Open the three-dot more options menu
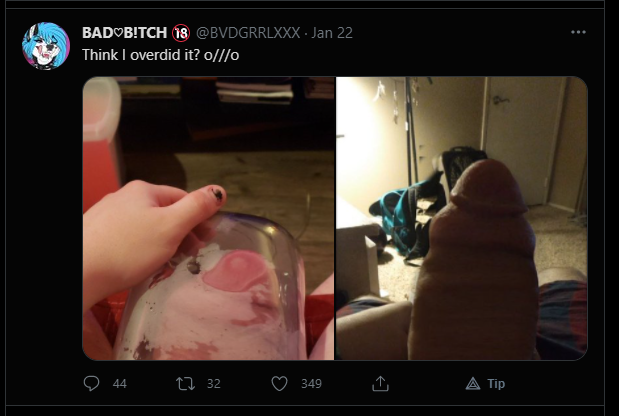The height and width of the screenshot is (416, 619). 578,32
